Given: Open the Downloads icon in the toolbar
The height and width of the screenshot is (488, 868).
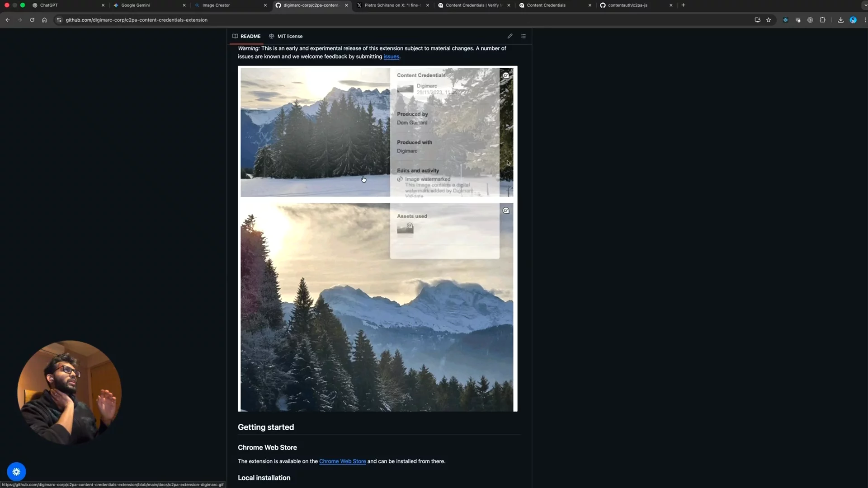Looking at the screenshot, I should [x=840, y=20].
